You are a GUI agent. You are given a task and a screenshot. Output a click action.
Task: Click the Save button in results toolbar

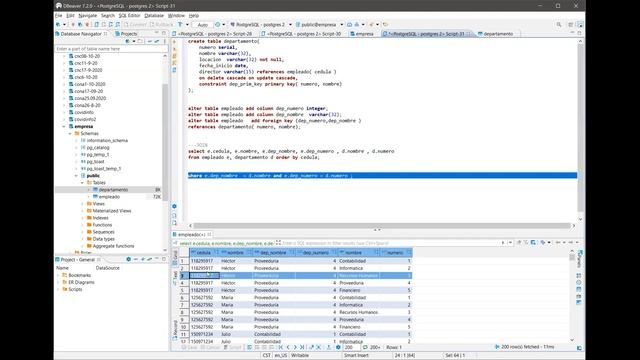click(x=189, y=347)
